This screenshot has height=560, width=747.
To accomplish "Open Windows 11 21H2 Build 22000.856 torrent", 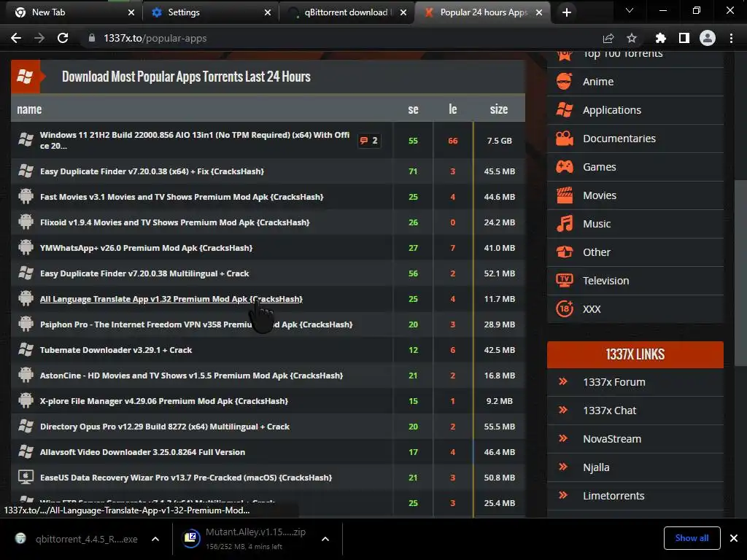I will coord(194,141).
